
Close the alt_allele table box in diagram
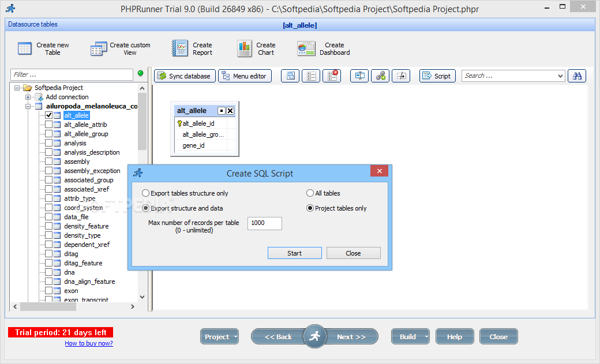point(230,111)
